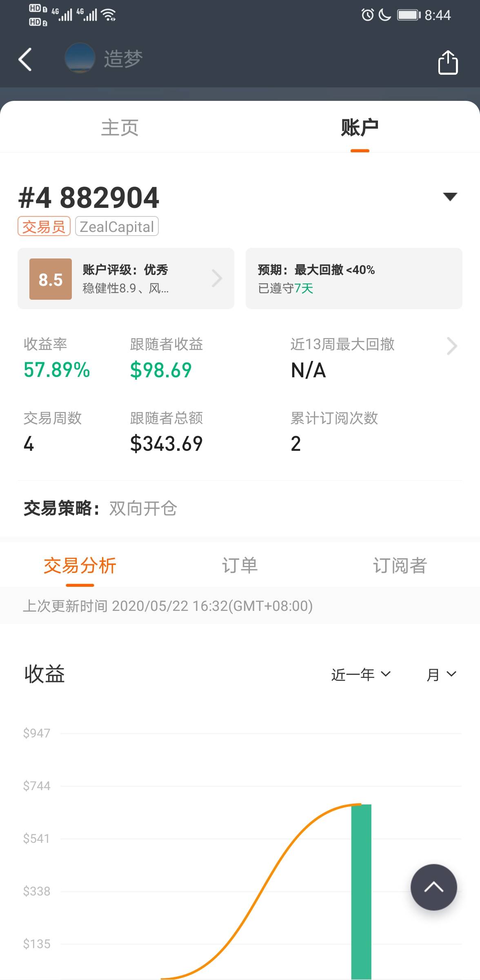Tap the green profit bar in chart
The width and height of the screenshot is (480, 980).
[x=361, y=891]
